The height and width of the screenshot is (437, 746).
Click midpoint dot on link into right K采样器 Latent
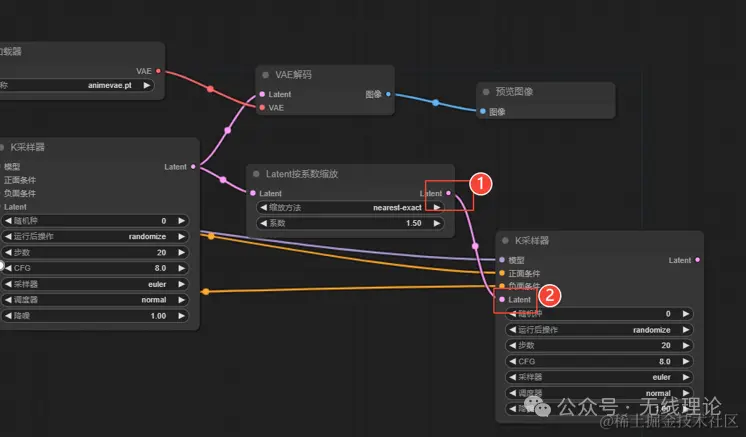(475, 246)
